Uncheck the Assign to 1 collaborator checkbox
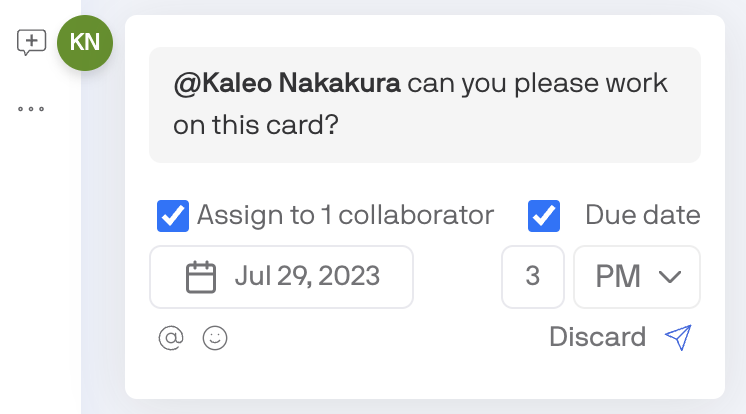The image size is (746, 414). tap(174, 215)
